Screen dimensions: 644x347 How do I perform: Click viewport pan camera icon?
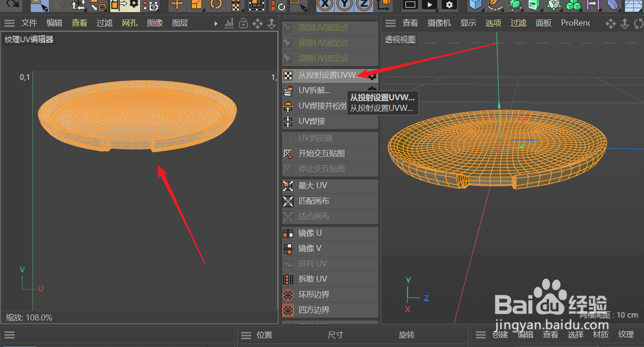611,23
